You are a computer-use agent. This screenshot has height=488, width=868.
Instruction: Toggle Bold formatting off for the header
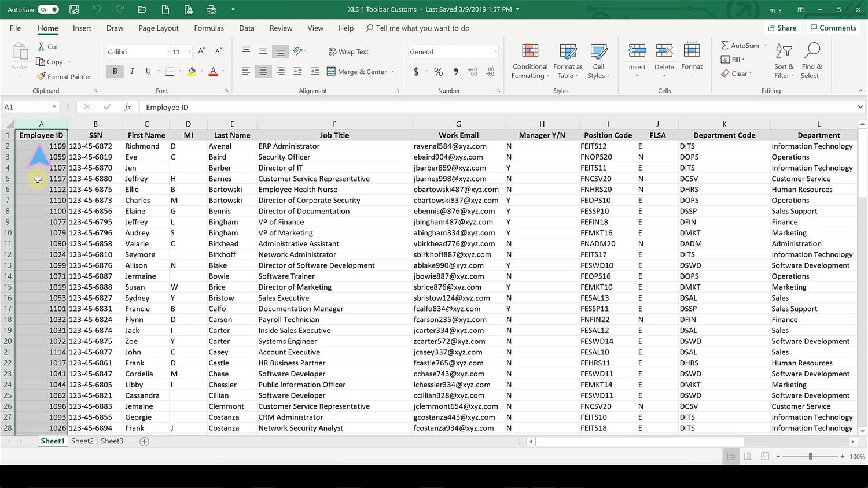point(115,71)
